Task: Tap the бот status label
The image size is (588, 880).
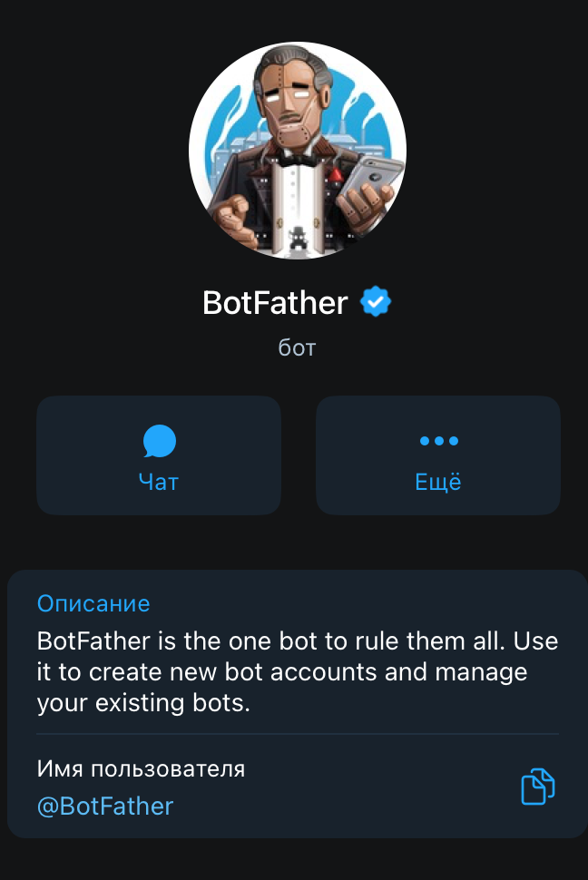Action: point(297,347)
